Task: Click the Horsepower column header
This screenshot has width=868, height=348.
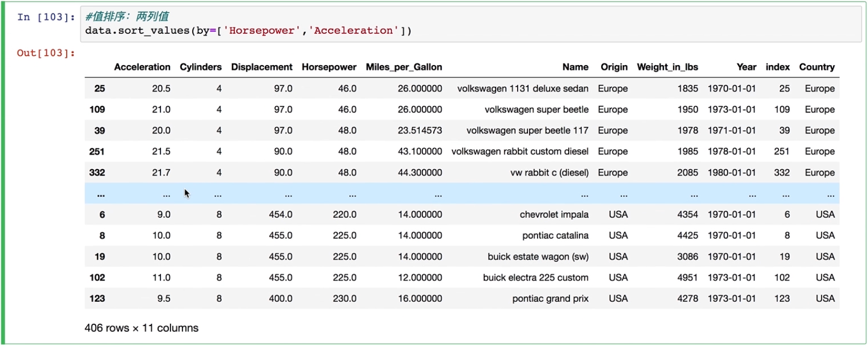Action: [329, 67]
